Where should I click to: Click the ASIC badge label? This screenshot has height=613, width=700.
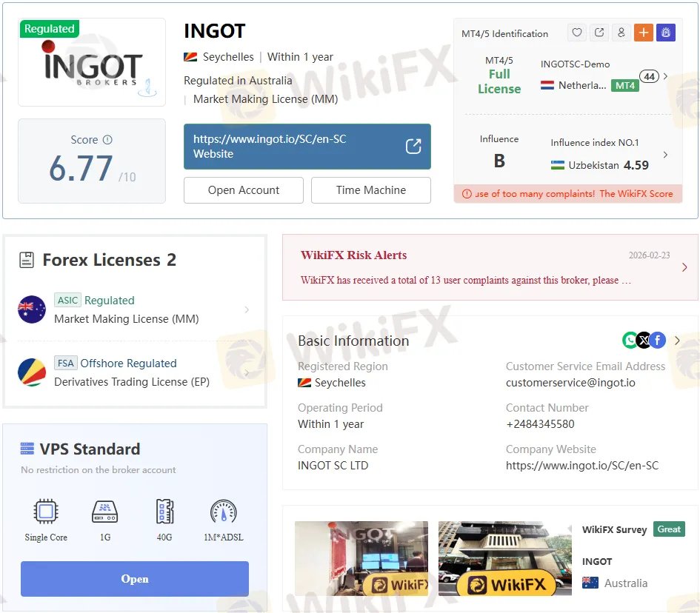pos(67,300)
